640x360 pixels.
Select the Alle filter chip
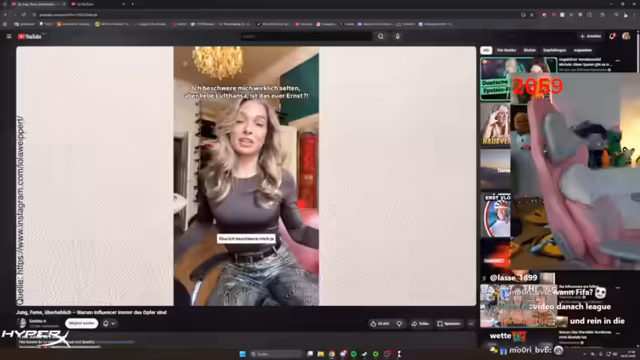click(486, 50)
